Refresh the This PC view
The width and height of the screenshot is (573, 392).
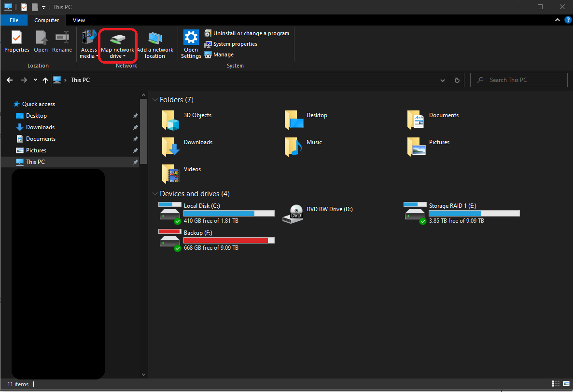457,80
